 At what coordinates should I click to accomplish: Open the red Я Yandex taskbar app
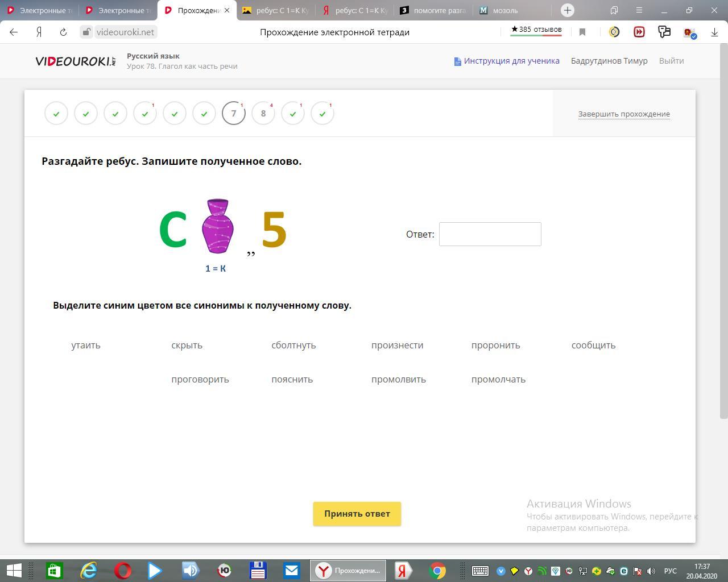pos(403,570)
